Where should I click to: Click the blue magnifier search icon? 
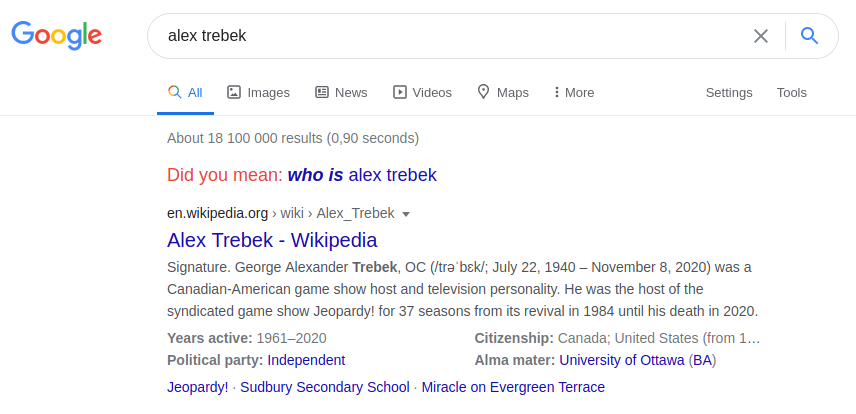click(x=809, y=36)
